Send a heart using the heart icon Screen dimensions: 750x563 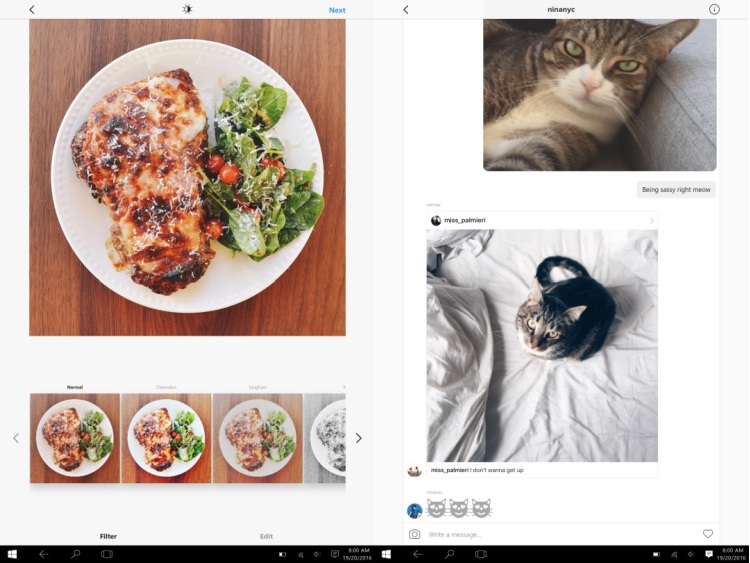tap(708, 534)
